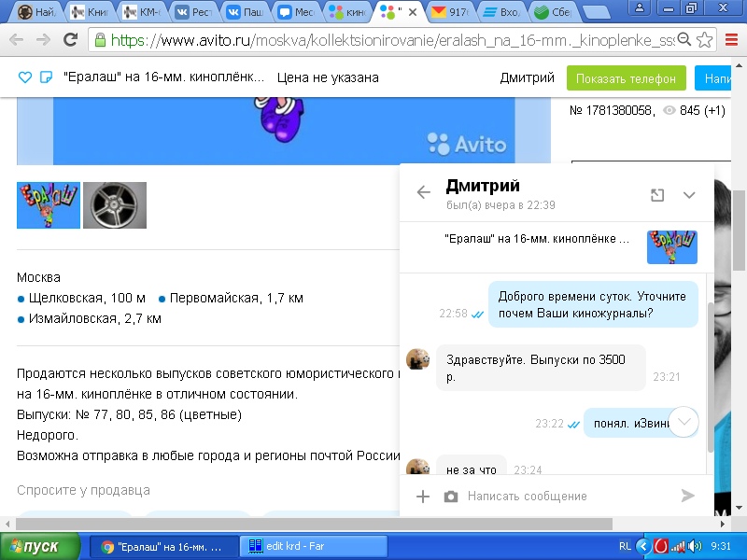Expand the chat into a separate window
This screenshot has height=560, width=747.
pyautogui.click(x=657, y=195)
